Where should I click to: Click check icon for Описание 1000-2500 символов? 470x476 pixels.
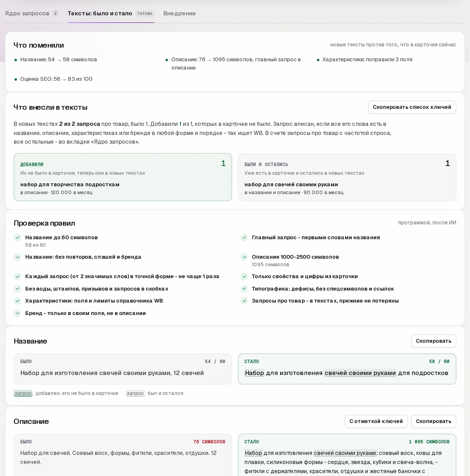coord(244,257)
